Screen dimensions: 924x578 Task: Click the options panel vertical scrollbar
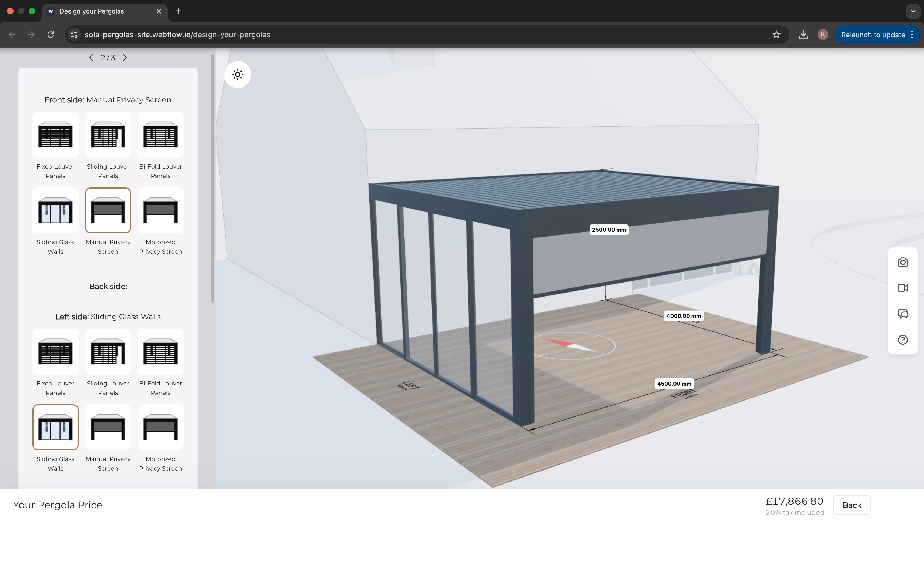pyautogui.click(x=213, y=178)
